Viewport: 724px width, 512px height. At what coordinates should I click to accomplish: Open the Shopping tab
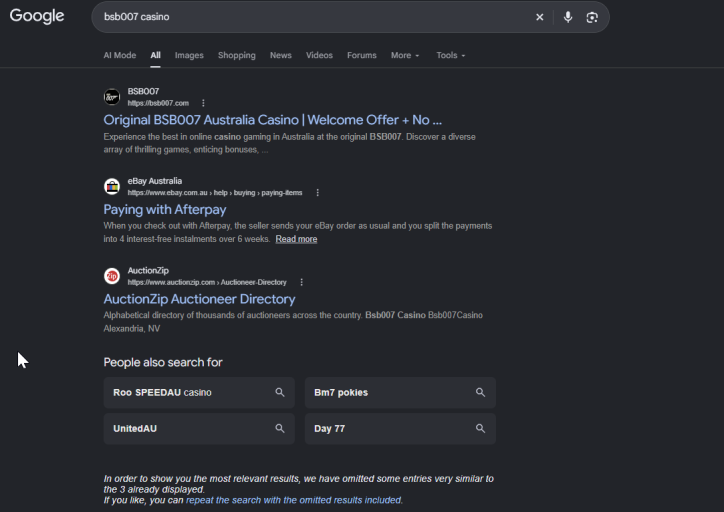pos(236,55)
